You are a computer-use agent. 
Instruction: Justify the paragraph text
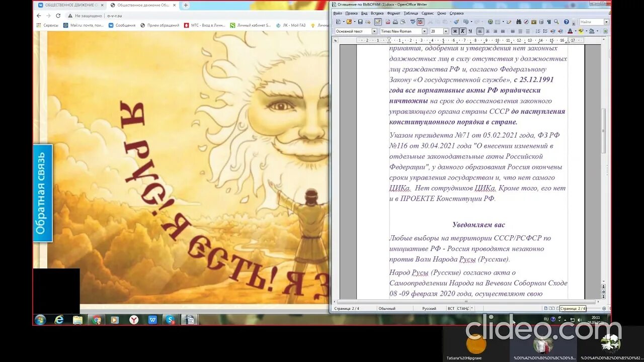pyautogui.click(x=502, y=31)
